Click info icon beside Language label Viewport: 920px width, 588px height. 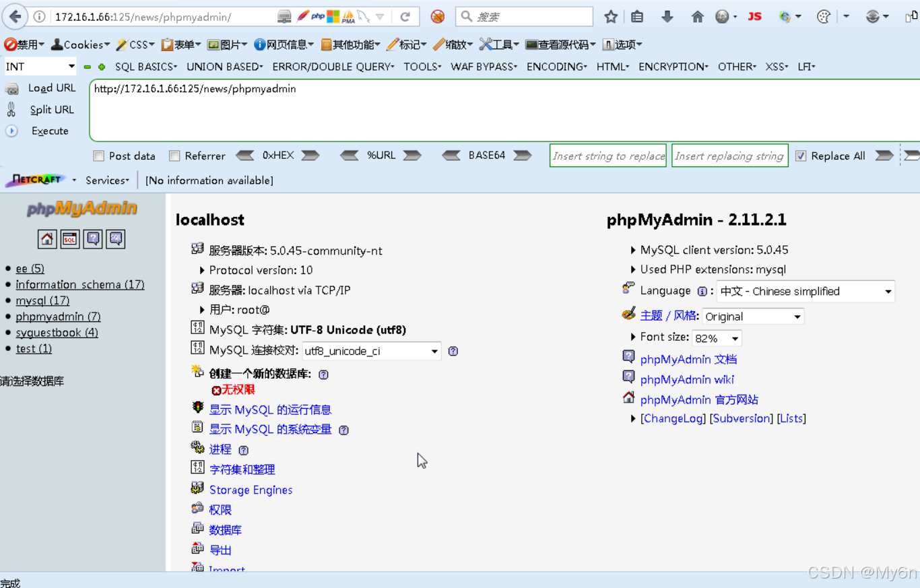pos(702,292)
